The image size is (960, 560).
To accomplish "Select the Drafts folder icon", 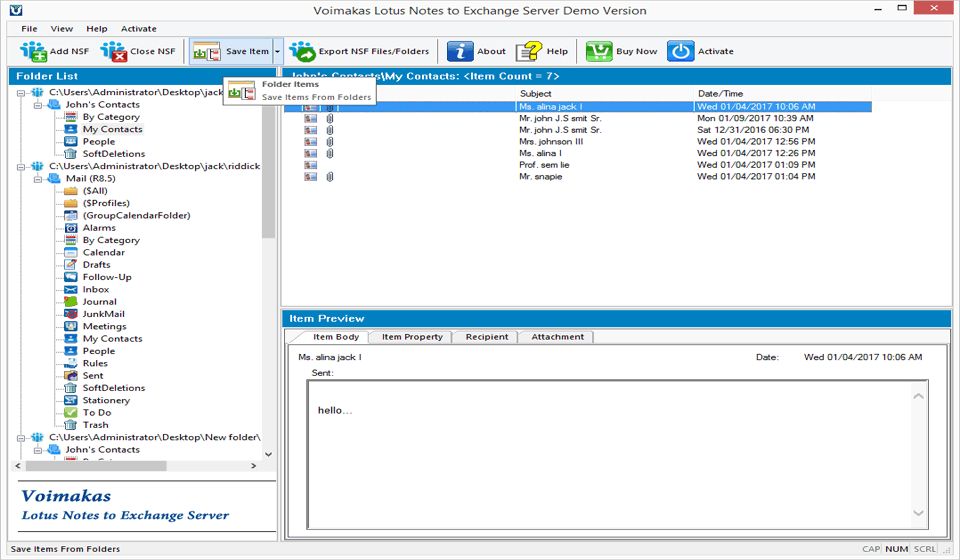I will pos(71,264).
